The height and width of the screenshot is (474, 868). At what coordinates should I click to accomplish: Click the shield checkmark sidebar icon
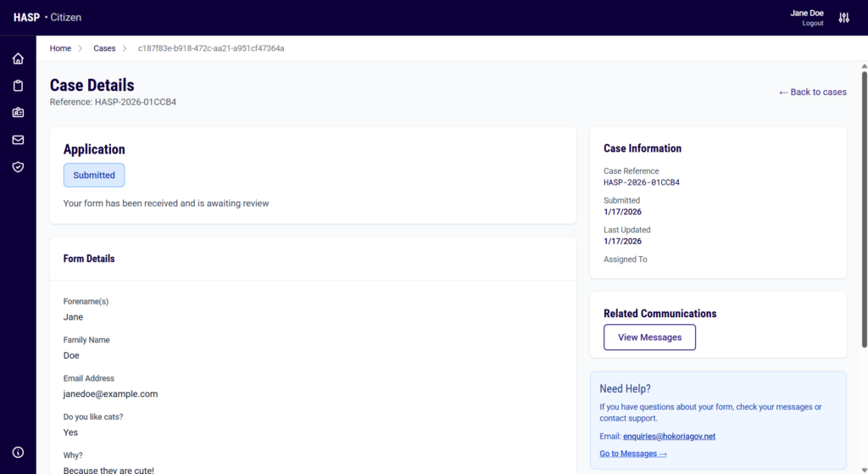click(x=18, y=167)
